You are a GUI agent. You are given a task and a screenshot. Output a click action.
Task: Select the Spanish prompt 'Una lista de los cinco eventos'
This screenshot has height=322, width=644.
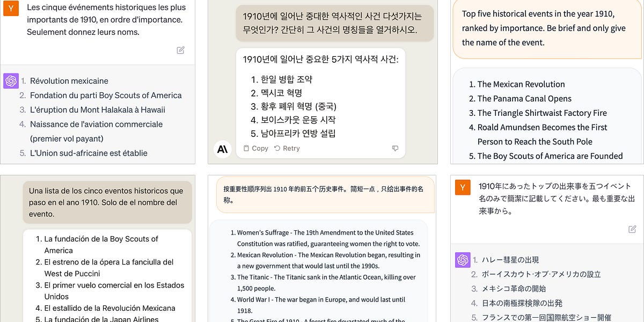click(x=107, y=202)
